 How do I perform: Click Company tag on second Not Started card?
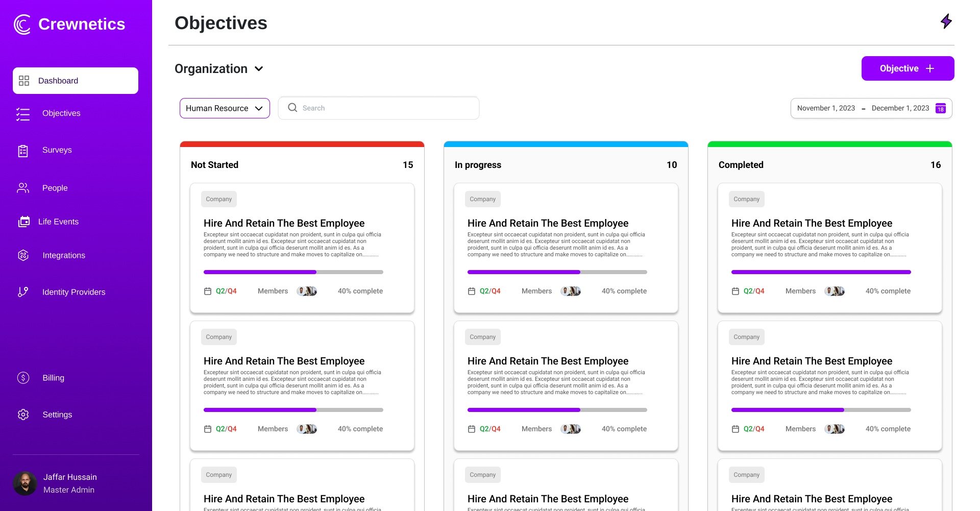(219, 337)
